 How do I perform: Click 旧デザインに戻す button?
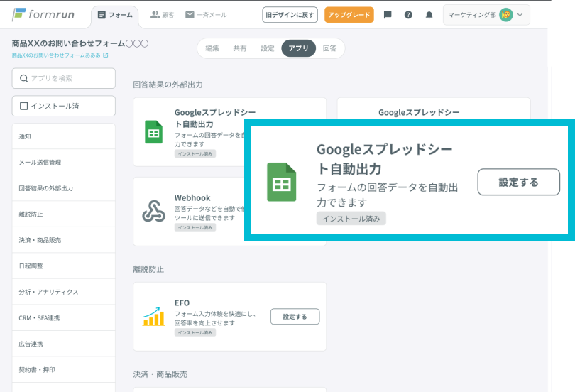click(x=290, y=15)
